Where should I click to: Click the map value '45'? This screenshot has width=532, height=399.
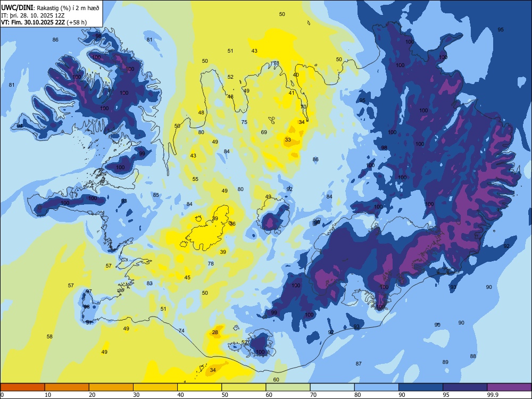[187, 277]
